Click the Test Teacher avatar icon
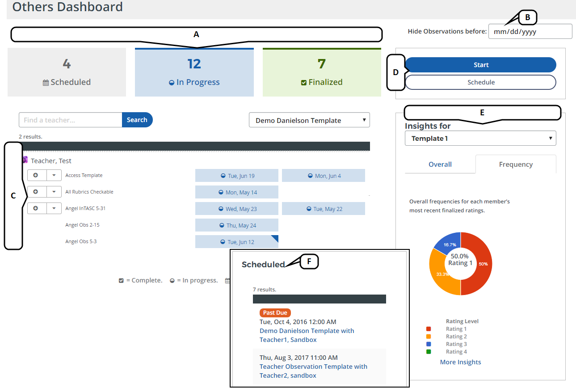Screen dimensions: 576x392 pyautogui.click(x=25, y=160)
